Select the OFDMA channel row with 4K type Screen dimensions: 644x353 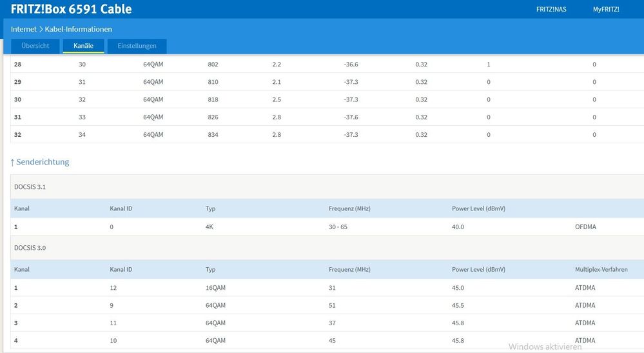(322, 227)
